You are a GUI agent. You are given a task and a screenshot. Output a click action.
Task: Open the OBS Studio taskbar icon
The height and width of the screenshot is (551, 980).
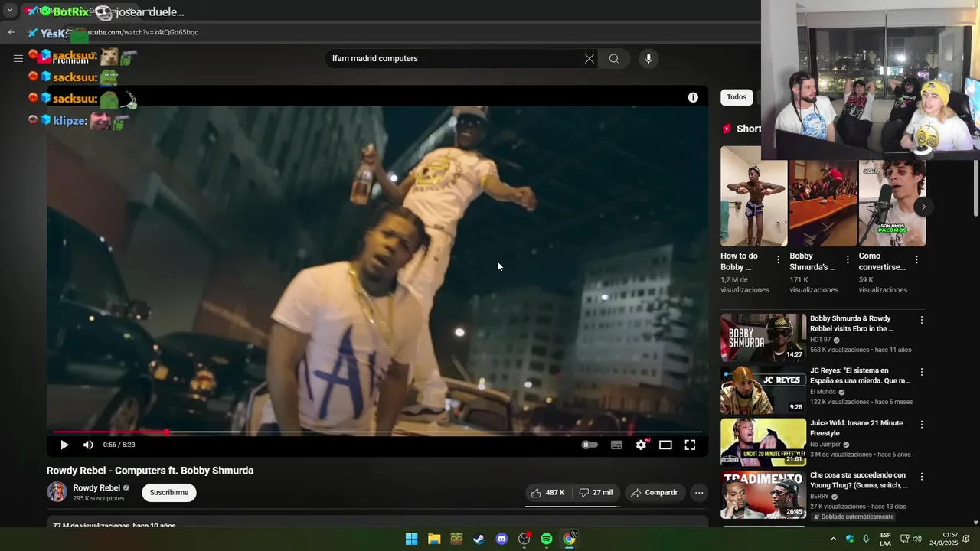pyautogui.click(x=524, y=539)
